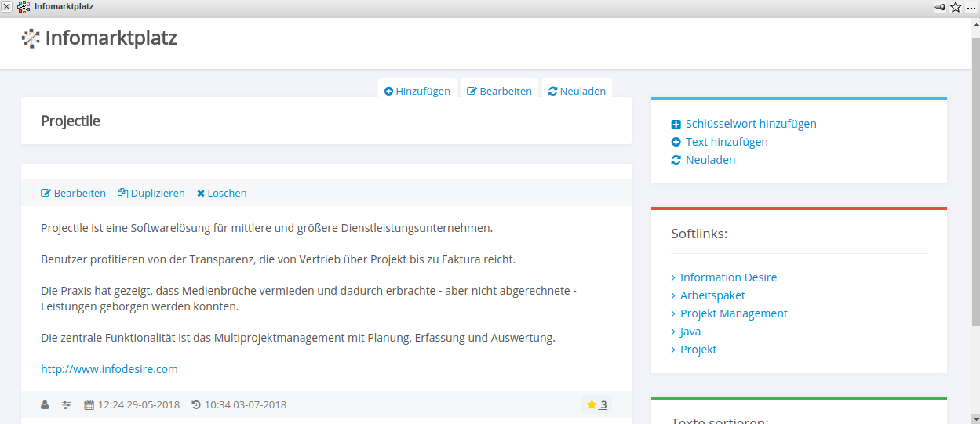Image resolution: width=980 pixels, height=424 pixels.
Task: Click the key icon in the title bar
Action: [x=940, y=7]
